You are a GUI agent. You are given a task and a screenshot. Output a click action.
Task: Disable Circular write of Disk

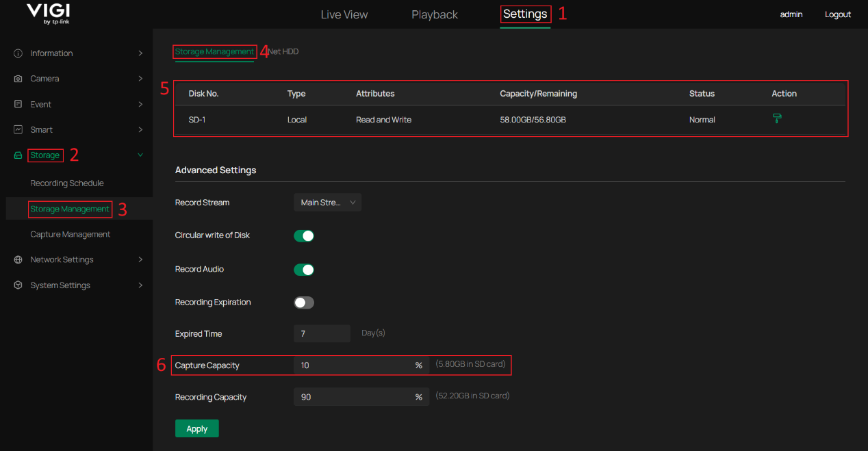pyautogui.click(x=303, y=235)
